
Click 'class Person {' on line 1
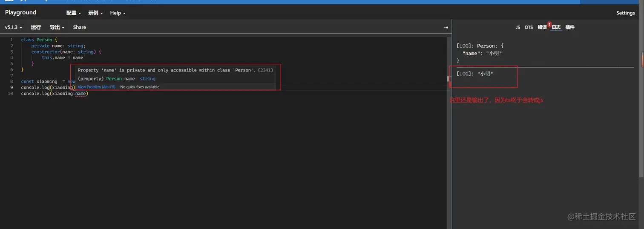coord(39,40)
